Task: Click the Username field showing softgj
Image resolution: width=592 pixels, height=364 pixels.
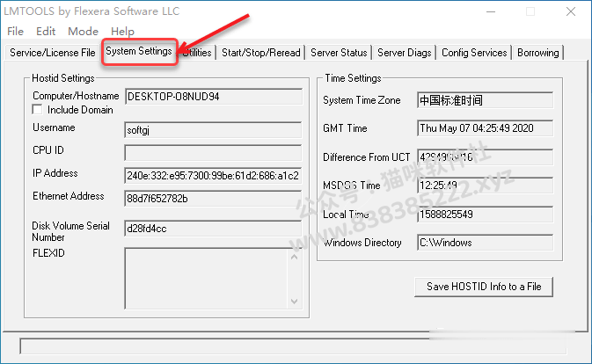Action: click(x=214, y=130)
